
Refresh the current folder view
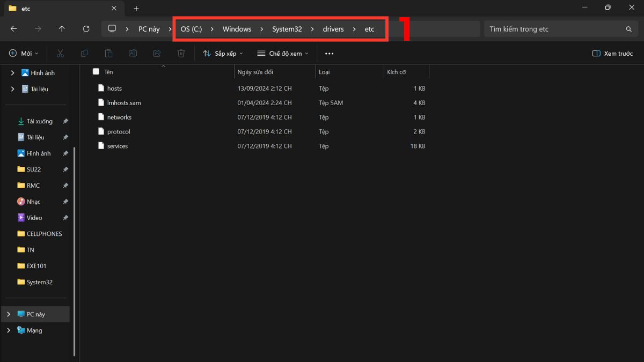pyautogui.click(x=86, y=29)
